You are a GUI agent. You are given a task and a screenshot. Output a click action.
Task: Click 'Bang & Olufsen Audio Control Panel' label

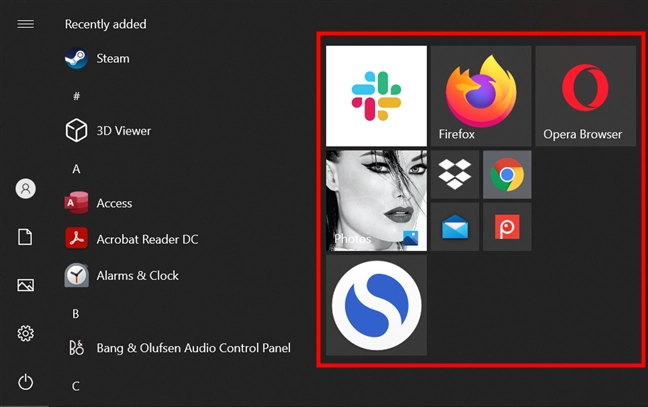tap(193, 348)
